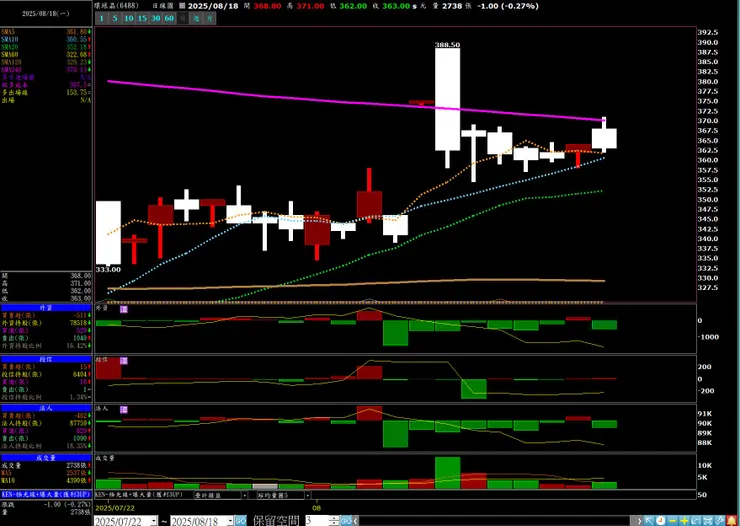Open the end date 2025/08/18 dropdown arrow
Viewport: 740px width, 526px height.
click(230, 521)
